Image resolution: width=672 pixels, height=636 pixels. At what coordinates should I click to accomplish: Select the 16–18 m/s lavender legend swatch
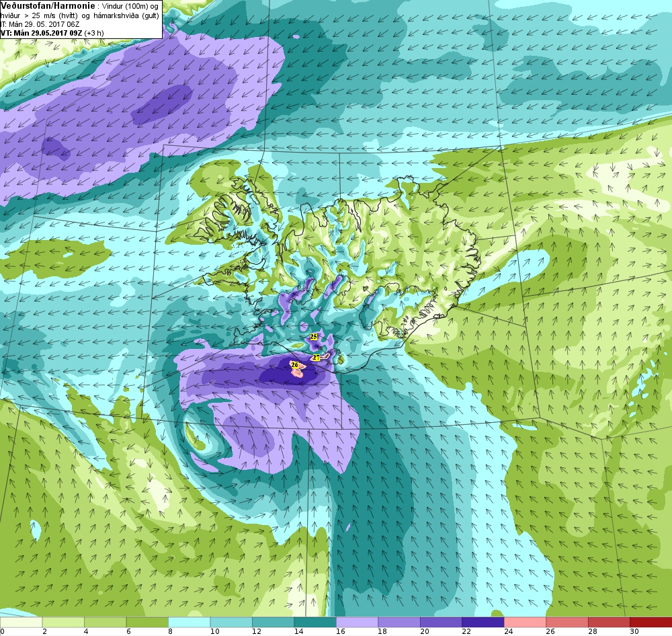click(x=357, y=622)
